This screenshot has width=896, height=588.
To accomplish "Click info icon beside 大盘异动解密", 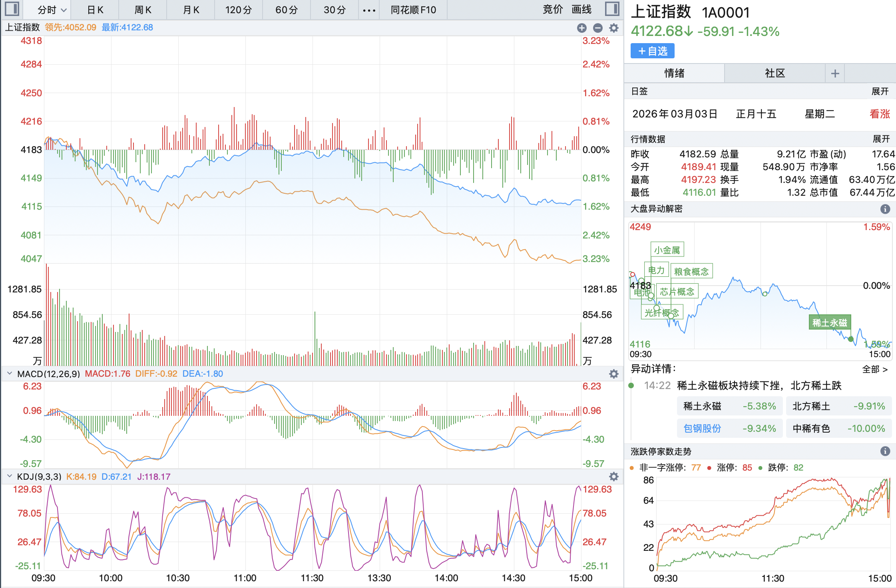I will pos(885,209).
